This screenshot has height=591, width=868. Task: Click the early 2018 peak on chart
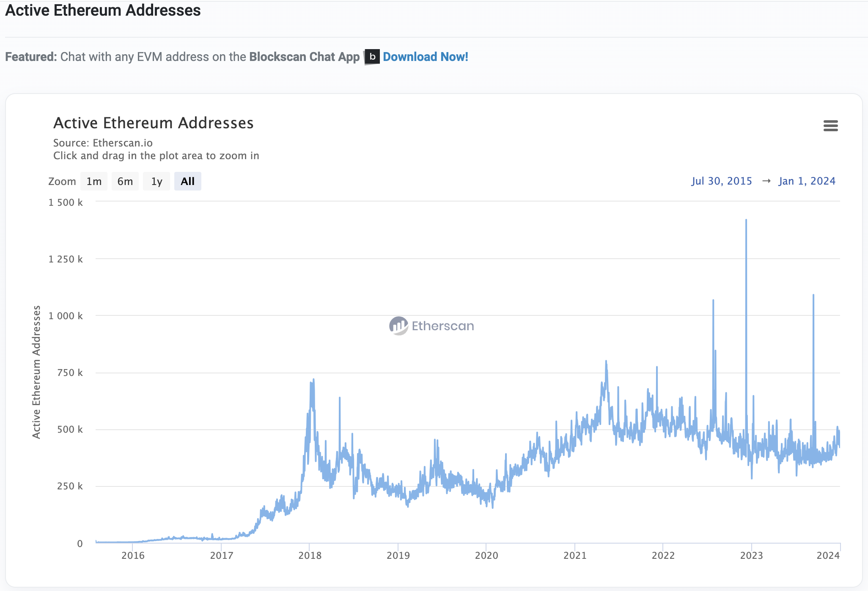[x=313, y=381]
